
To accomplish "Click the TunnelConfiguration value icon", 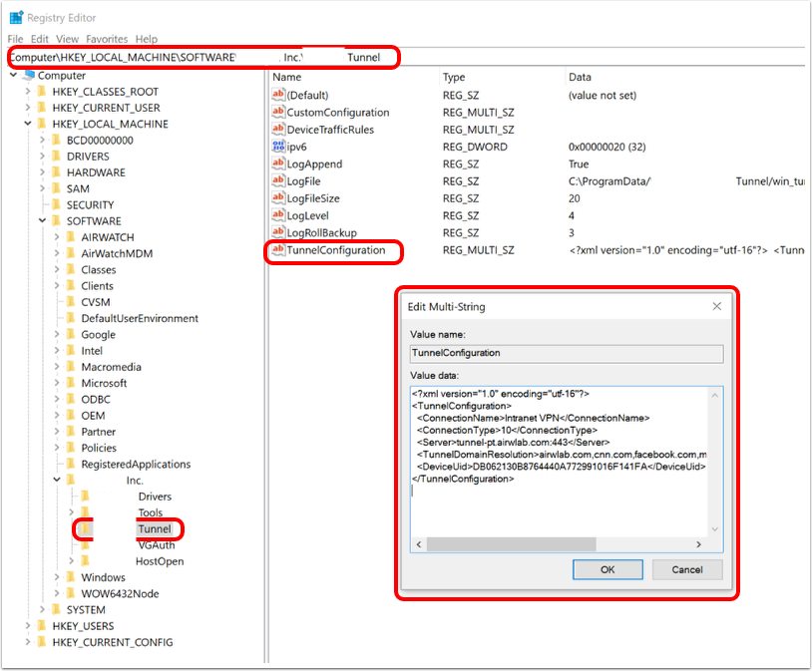I will point(278,250).
